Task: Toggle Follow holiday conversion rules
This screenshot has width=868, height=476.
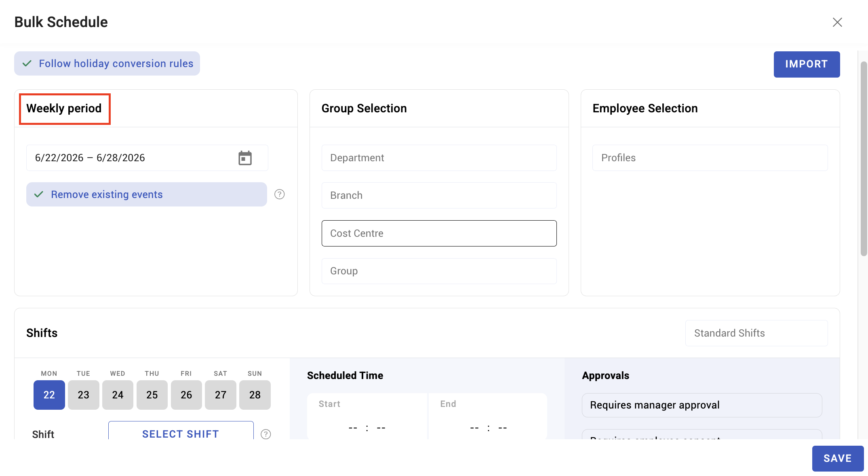Action: (107, 63)
